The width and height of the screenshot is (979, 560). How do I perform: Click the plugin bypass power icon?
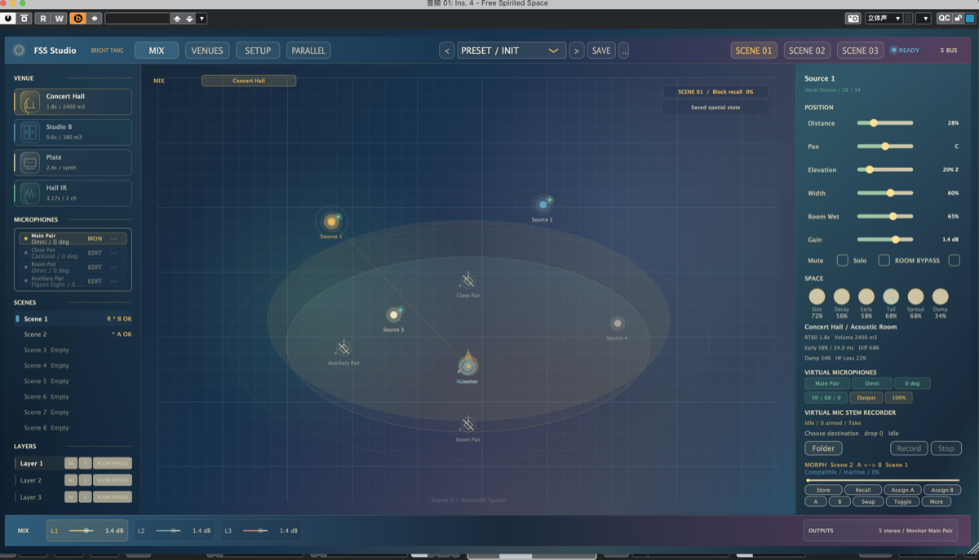8,18
